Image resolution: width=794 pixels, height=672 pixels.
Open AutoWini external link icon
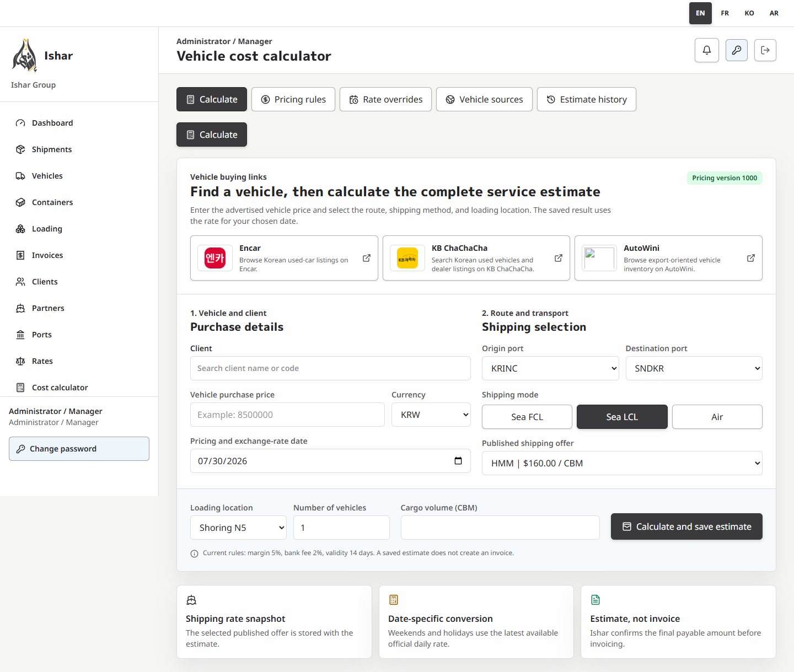(x=751, y=258)
